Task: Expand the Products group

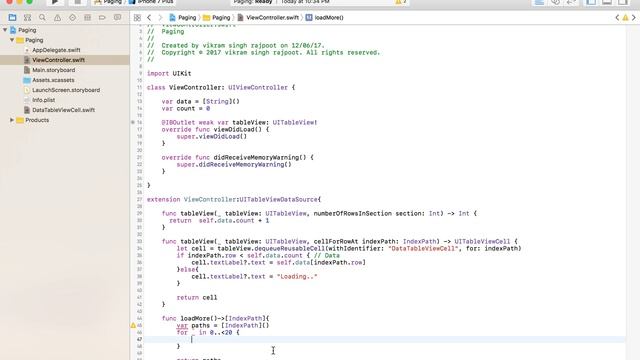Action: [12, 120]
